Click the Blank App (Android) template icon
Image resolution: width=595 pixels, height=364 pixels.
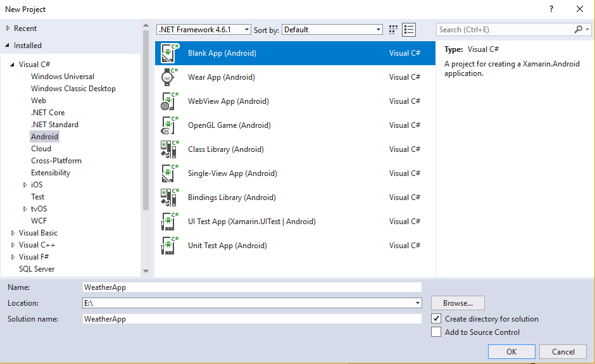pos(169,53)
